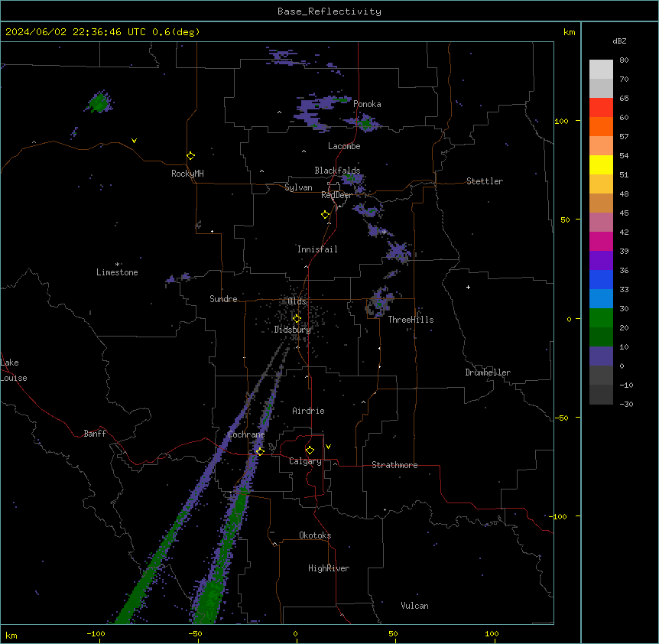Image resolution: width=659 pixels, height=644 pixels.
Task: Click the Olds city label
Action: click(297, 301)
